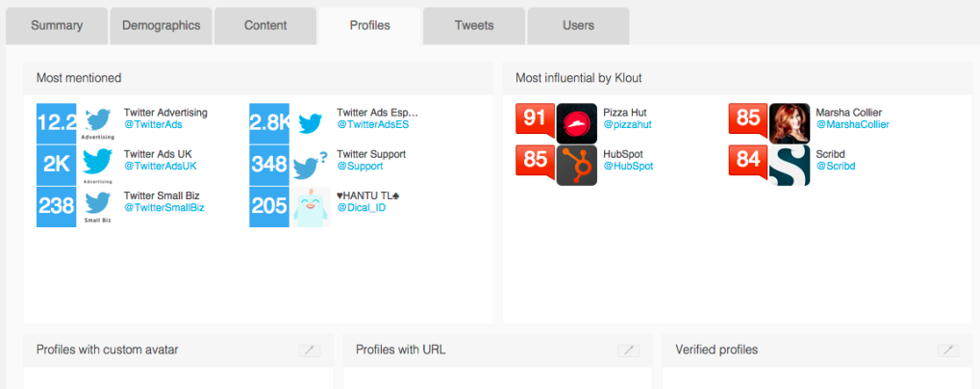Click Marsha Collier's profile photo
The width and height of the screenshot is (980, 389).
(x=790, y=124)
